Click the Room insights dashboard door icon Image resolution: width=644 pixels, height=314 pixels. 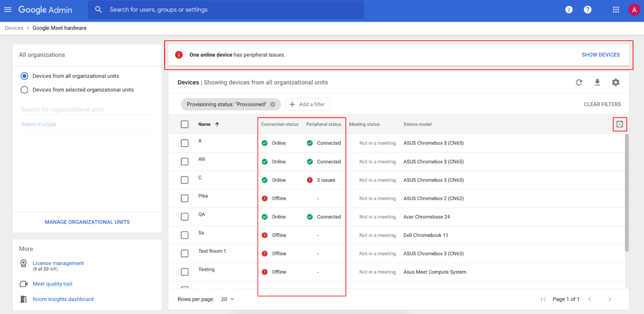[24, 299]
